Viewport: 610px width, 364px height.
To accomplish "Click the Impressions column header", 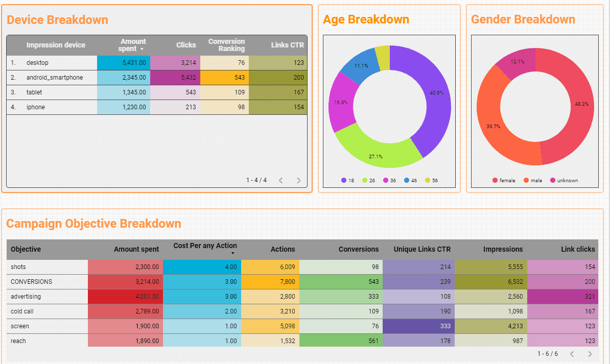I will [503, 249].
